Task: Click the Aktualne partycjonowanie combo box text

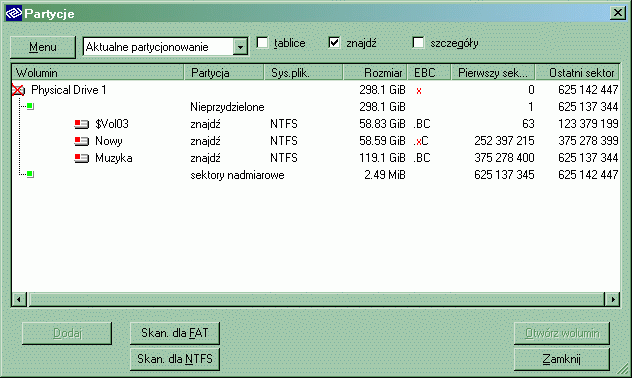Action: (147, 47)
